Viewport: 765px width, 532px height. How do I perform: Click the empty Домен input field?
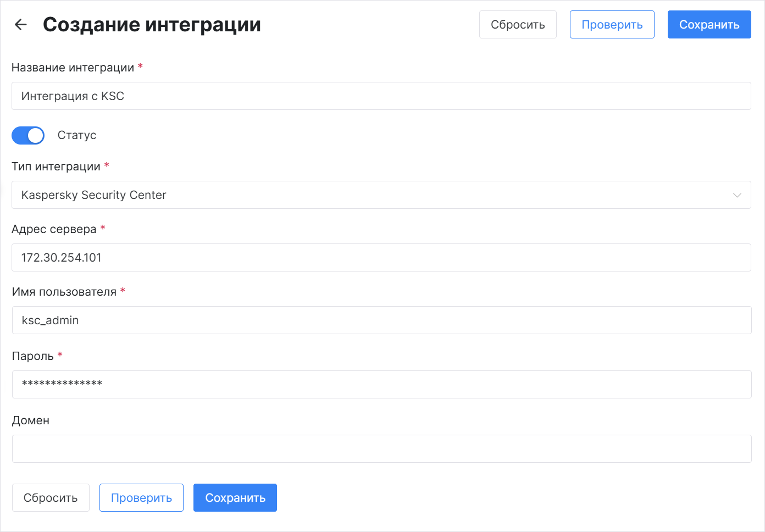[381, 449]
